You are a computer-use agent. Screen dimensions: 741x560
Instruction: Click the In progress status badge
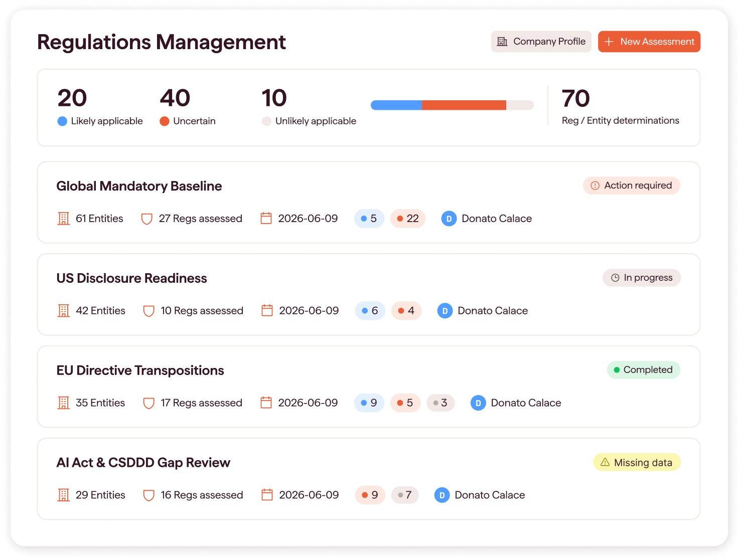point(642,278)
